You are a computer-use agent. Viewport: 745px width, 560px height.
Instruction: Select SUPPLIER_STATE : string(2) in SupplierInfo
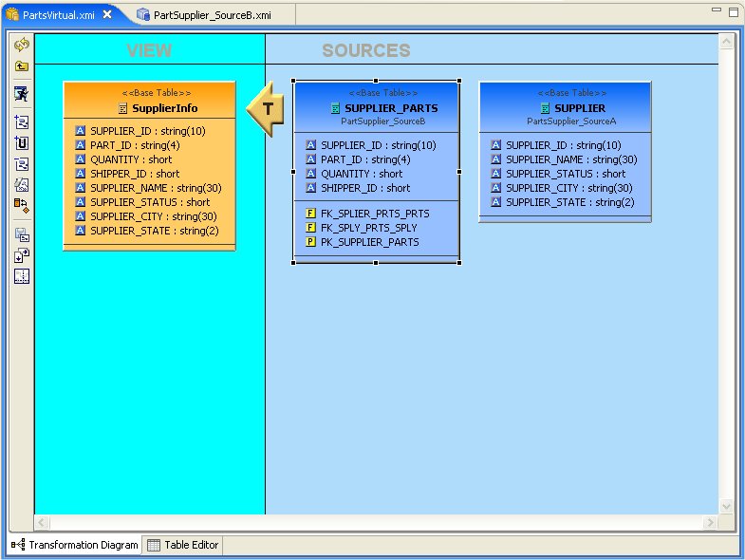pyautogui.click(x=155, y=231)
